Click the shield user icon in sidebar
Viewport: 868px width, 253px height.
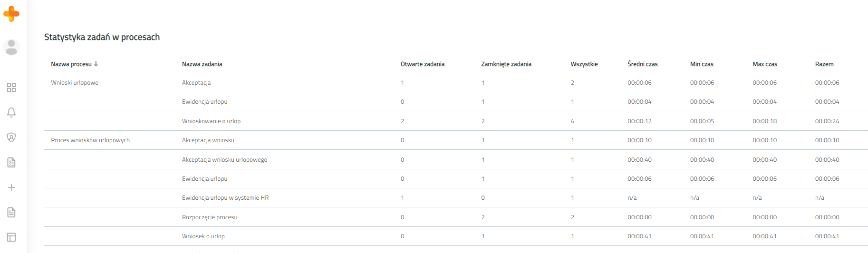(x=11, y=137)
